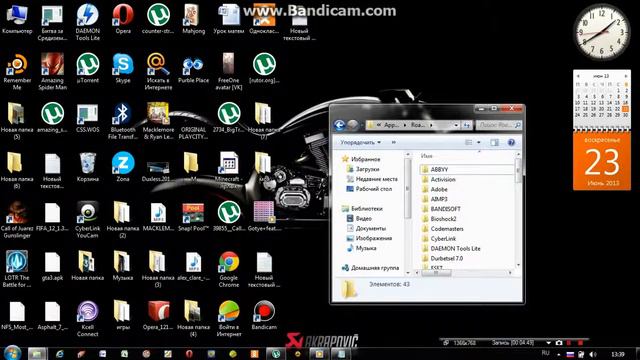Change the Explorer view mode icon
This screenshot has height=360, width=640.
(469, 142)
